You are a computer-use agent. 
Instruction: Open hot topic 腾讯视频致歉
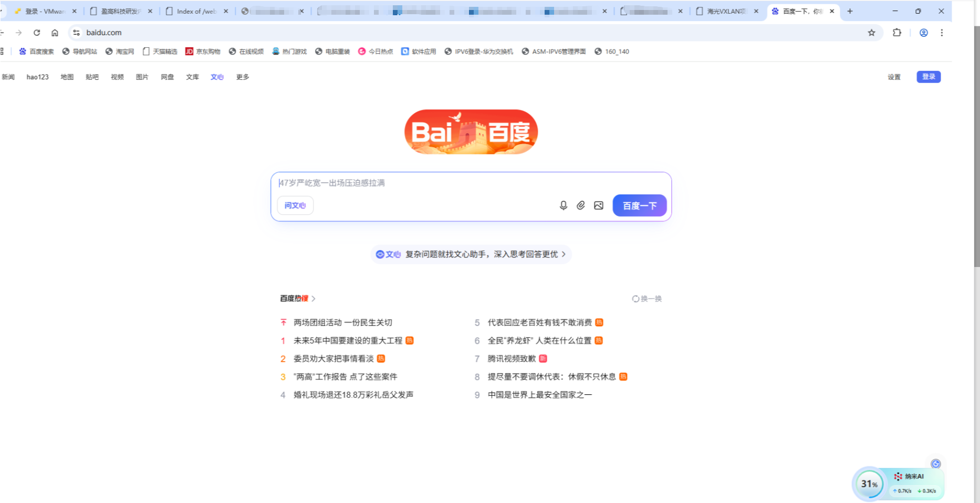point(512,358)
